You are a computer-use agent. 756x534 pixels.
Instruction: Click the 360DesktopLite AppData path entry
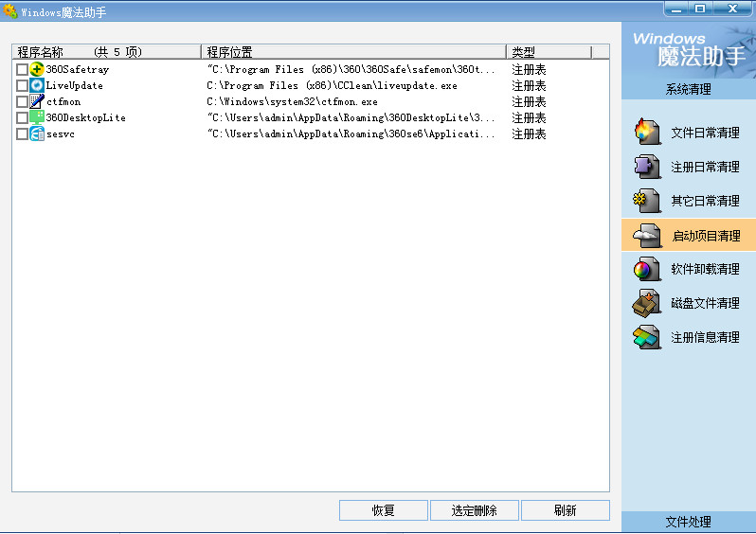pos(351,117)
